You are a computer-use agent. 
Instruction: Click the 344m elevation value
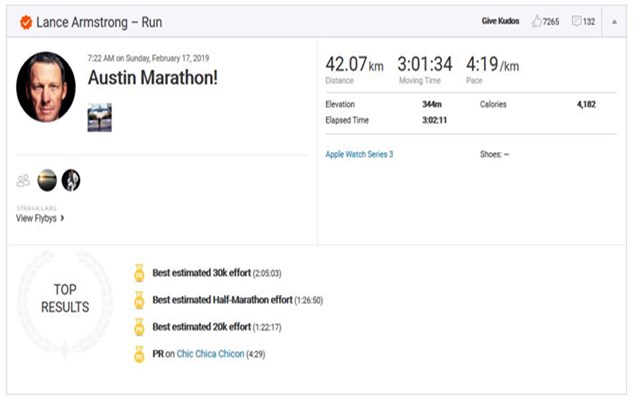coord(432,104)
